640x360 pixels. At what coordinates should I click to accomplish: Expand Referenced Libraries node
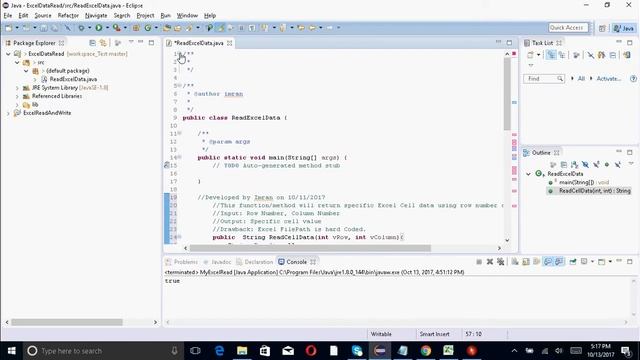pos(17,96)
